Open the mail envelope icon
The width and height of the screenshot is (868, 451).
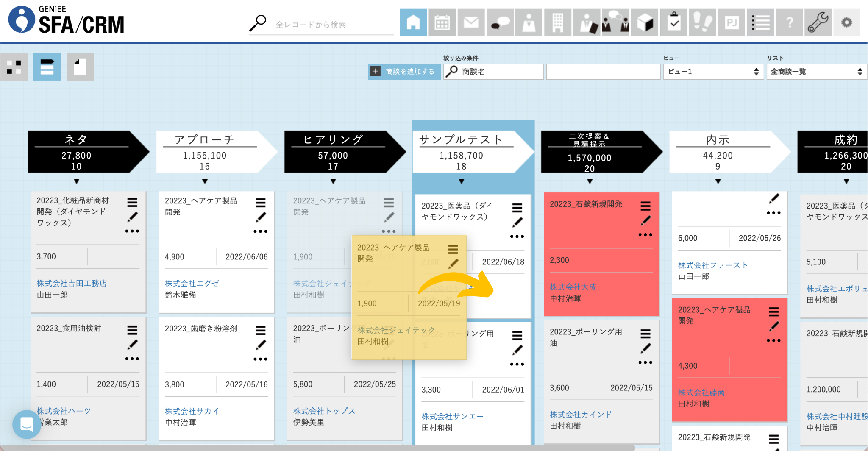click(471, 22)
